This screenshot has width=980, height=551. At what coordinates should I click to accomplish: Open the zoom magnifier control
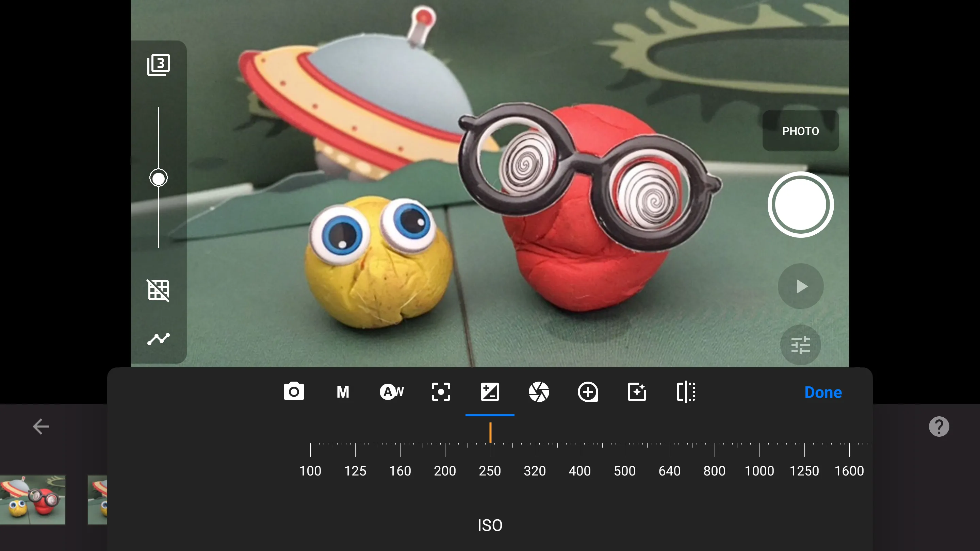pyautogui.click(x=588, y=392)
